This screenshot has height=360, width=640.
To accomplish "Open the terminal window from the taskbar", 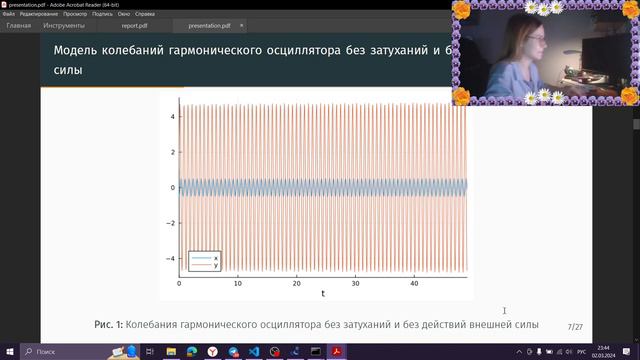I will (316, 351).
